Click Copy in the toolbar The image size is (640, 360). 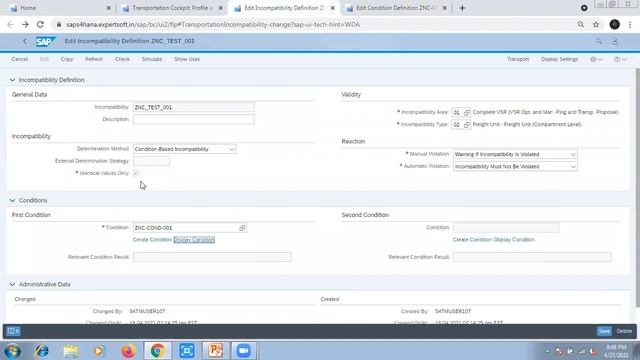67,59
